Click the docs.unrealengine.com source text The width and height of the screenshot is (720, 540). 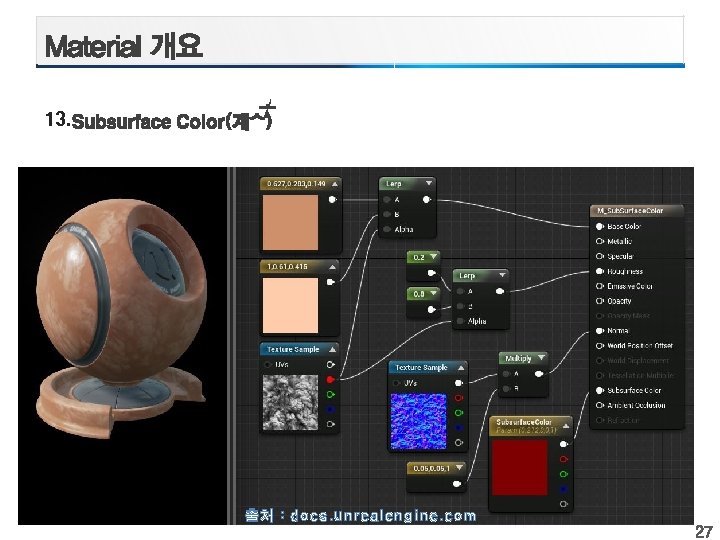point(383,516)
